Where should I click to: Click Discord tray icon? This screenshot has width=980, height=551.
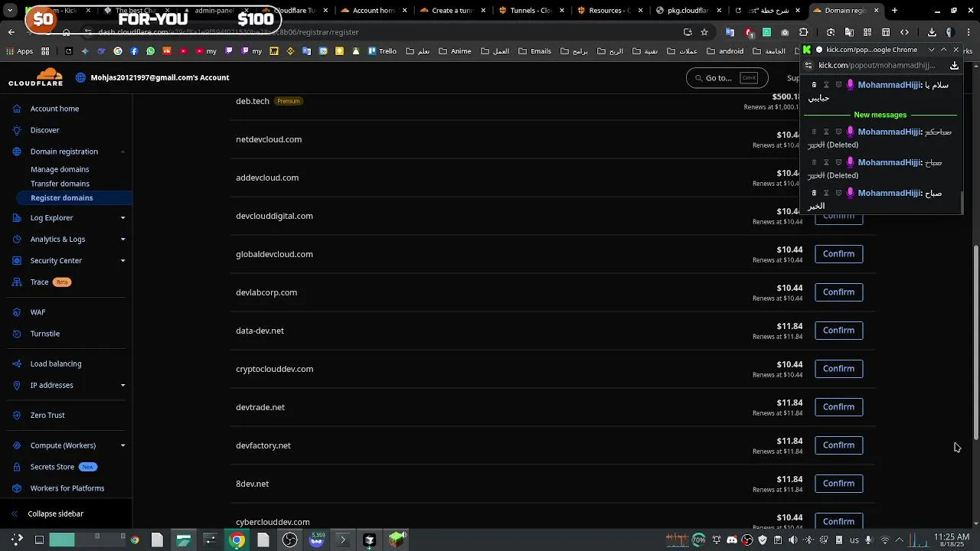pyautogui.click(x=732, y=540)
